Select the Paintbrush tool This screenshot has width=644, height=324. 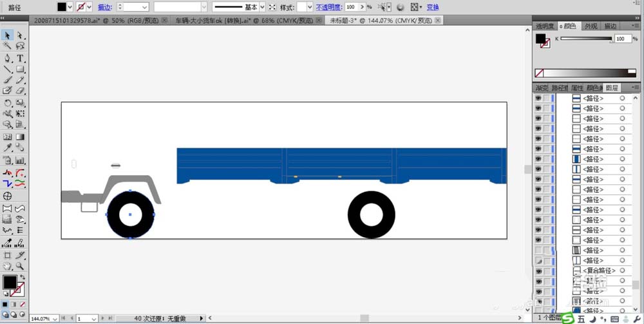(x=7, y=80)
